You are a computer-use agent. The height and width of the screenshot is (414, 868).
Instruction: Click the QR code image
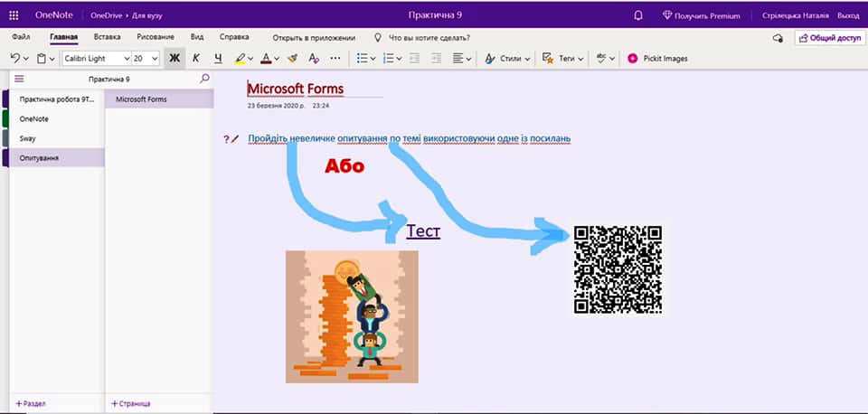point(618,269)
